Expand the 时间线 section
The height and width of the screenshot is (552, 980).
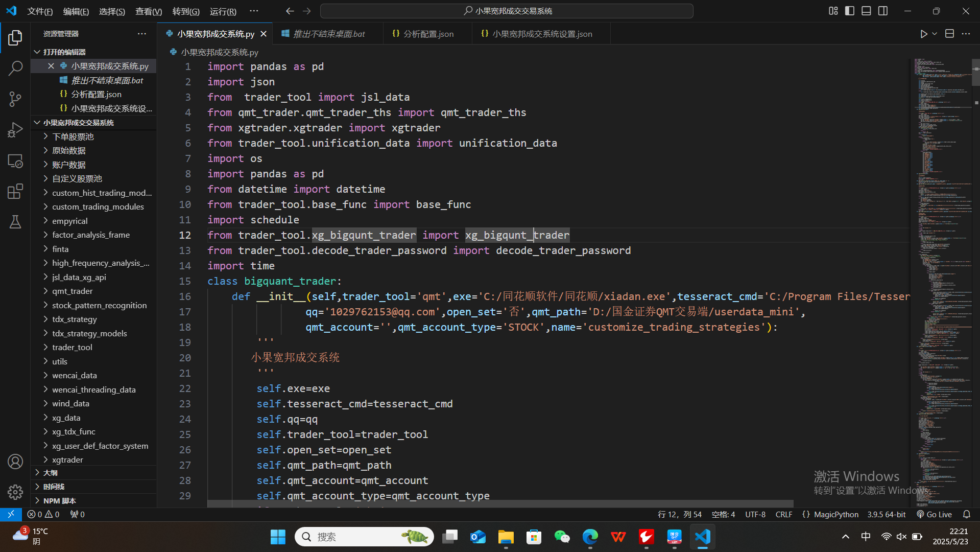coord(93,487)
